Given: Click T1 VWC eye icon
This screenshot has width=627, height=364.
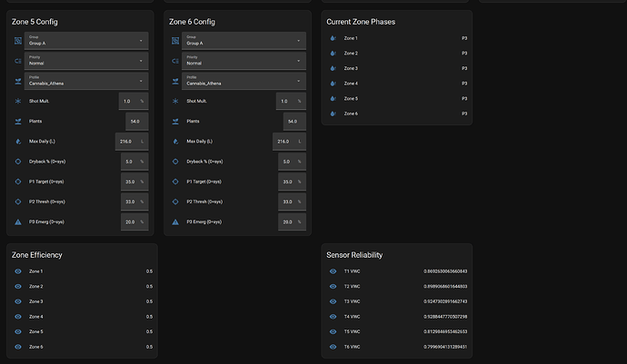Looking at the screenshot, I should [333, 271].
